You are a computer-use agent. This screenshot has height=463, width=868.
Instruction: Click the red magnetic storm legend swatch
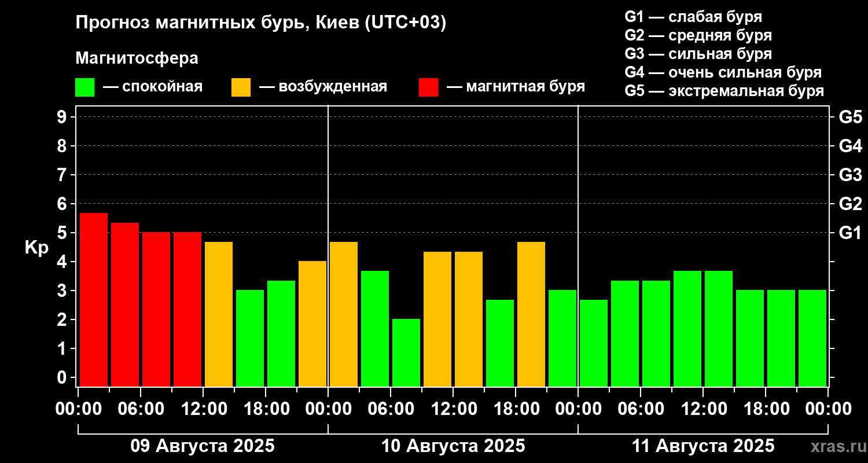(428, 87)
